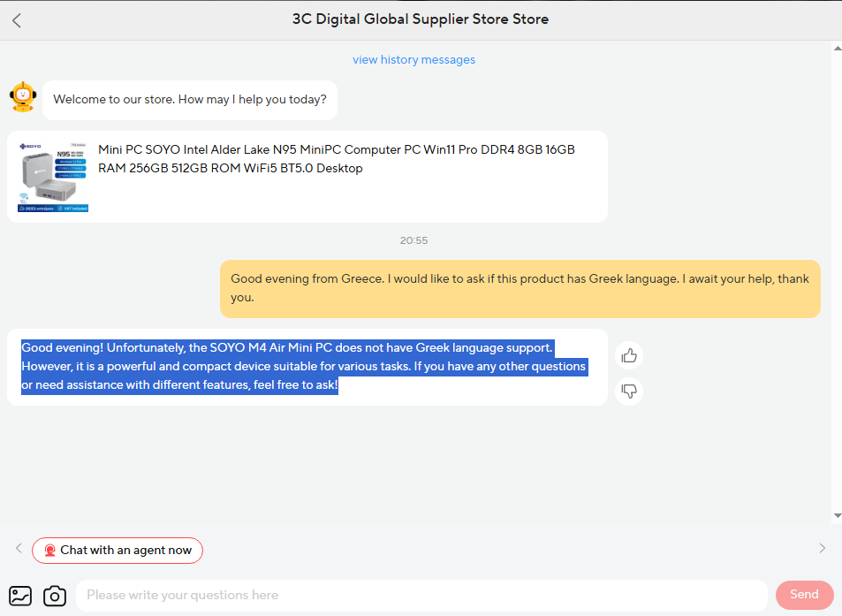Click scrollbar down arrow in chat
The height and width of the screenshot is (616, 842).
click(x=838, y=515)
